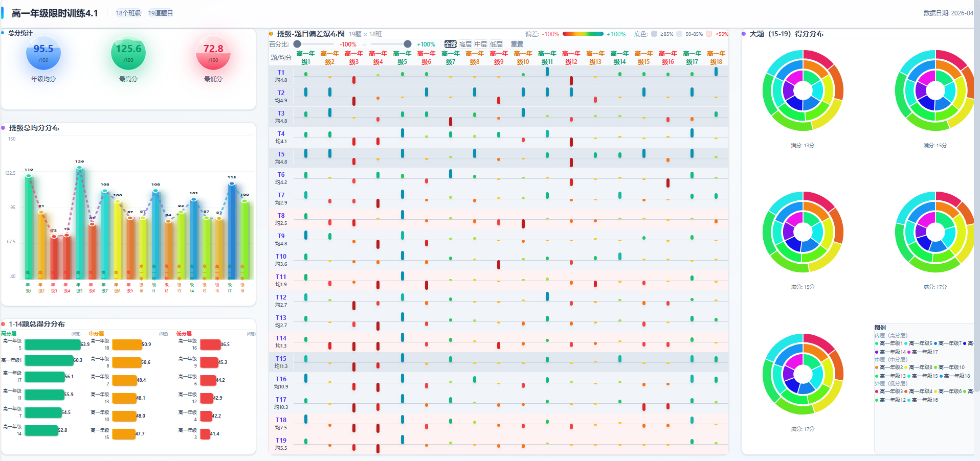Click the 重置 reset button
The image size is (980, 461).
click(517, 44)
